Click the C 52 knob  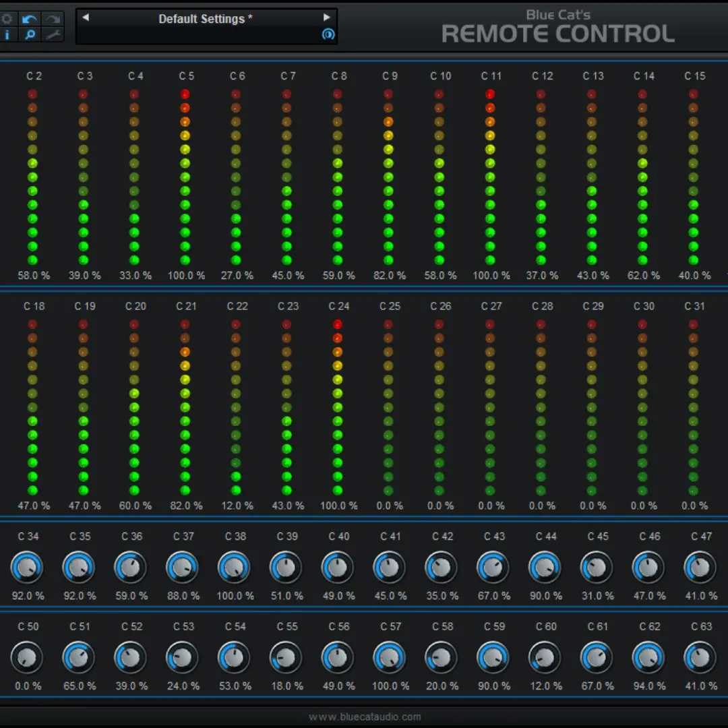(x=131, y=657)
